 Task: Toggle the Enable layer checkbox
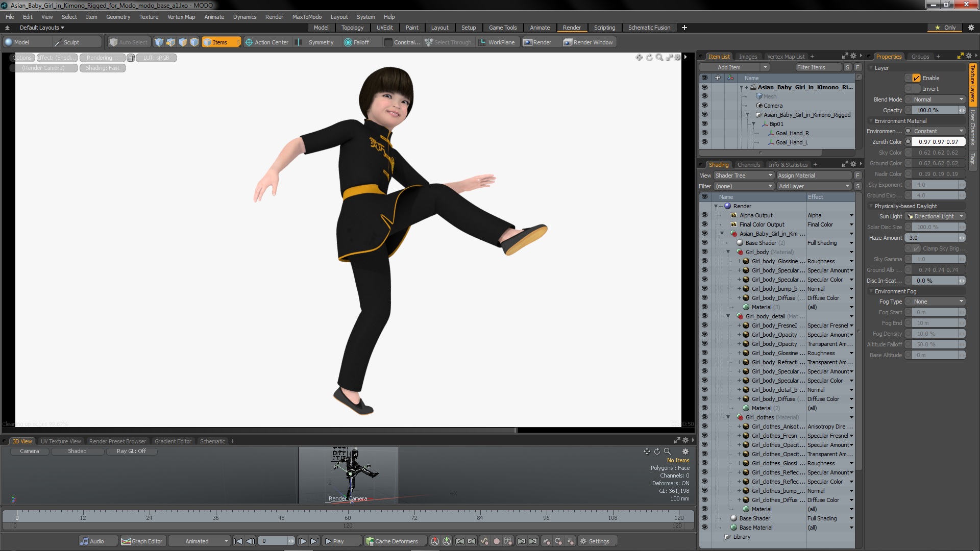tap(917, 78)
